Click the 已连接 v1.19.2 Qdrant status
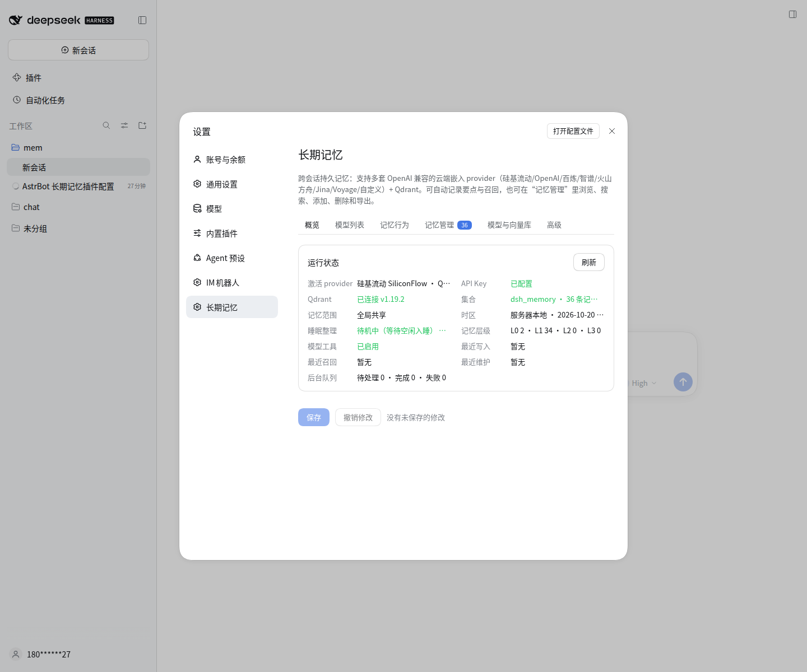This screenshot has width=807, height=672. [x=381, y=300]
